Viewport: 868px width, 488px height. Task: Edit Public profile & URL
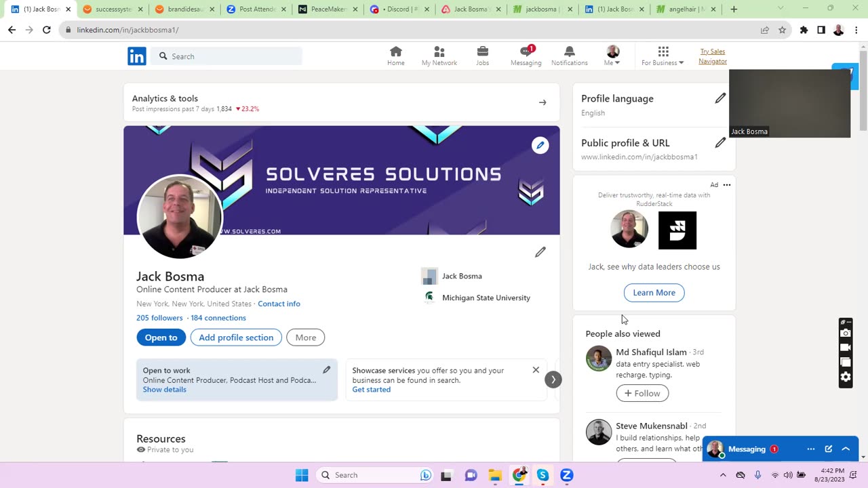[720, 143]
